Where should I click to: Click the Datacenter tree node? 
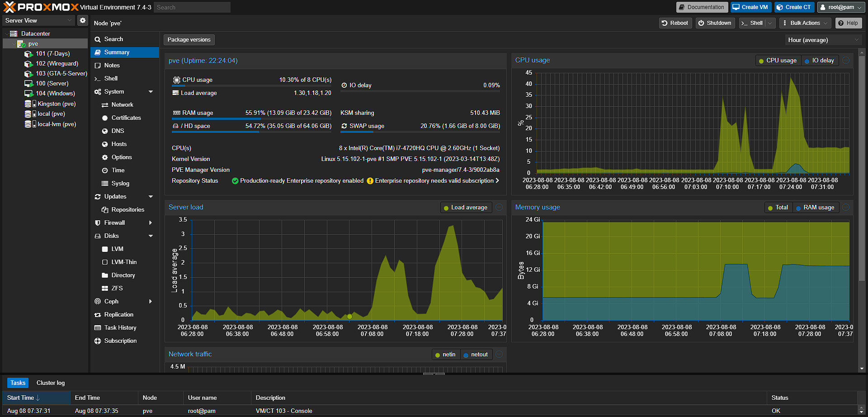(x=35, y=34)
